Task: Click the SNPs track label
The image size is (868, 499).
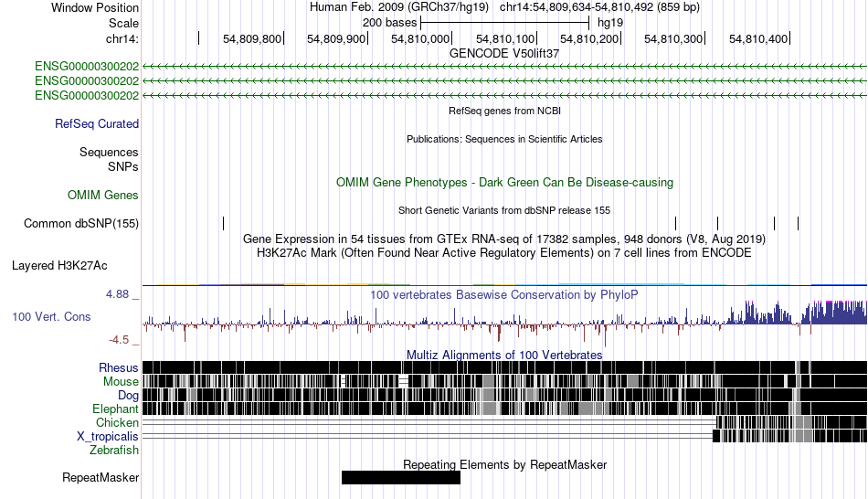Action: click(x=123, y=166)
